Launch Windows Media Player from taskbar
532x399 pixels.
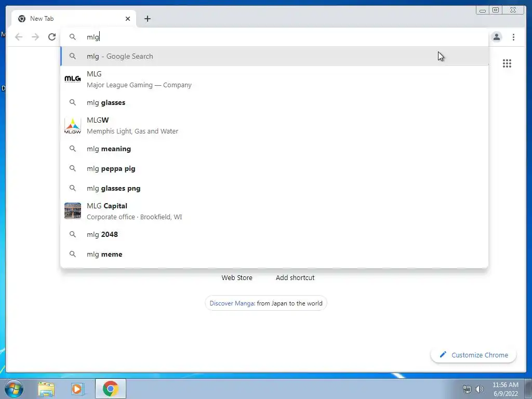tap(77, 389)
